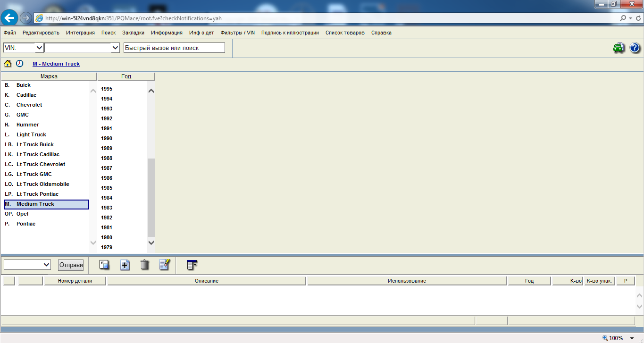Click in the quick search field

[174, 48]
